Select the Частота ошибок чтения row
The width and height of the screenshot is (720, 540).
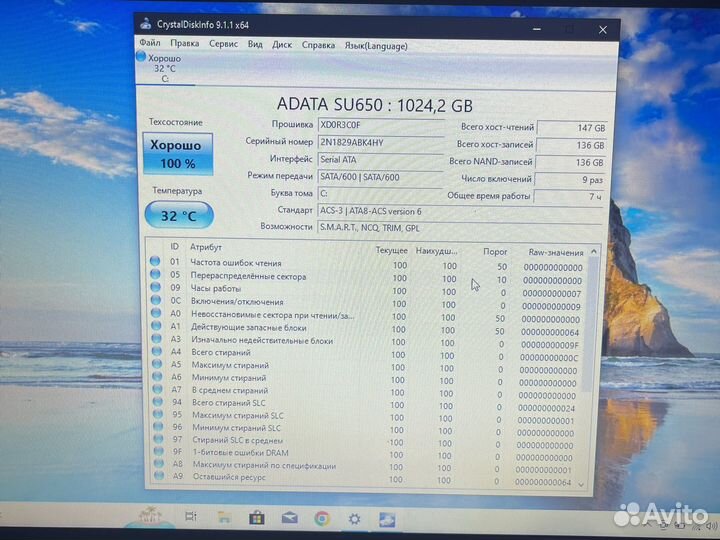pos(366,264)
